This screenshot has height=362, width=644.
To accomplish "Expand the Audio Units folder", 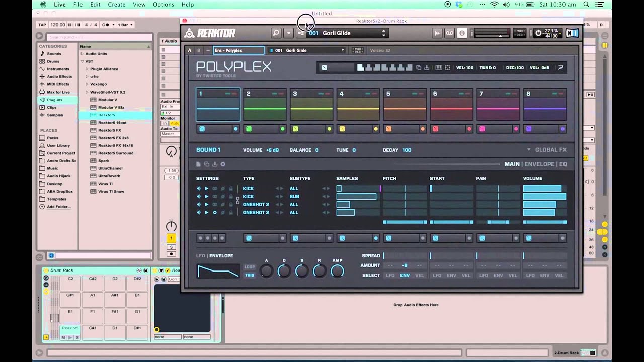I will [x=82, y=54].
